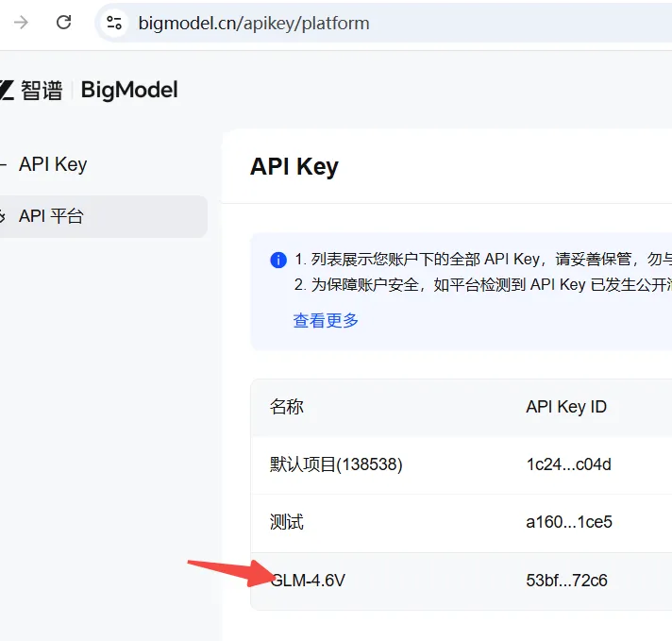Reload the page with refresh icon
The height and width of the screenshot is (641, 672).
pyautogui.click(x=64, y=23)
